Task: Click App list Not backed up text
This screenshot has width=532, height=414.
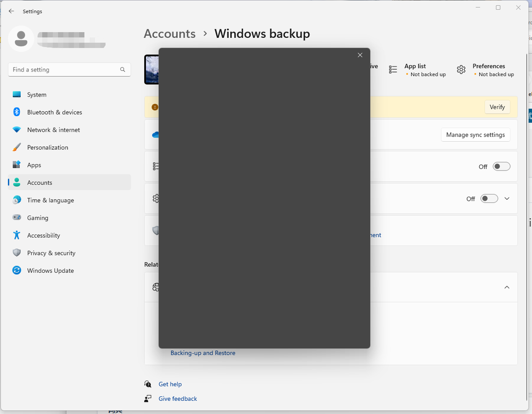Action: click(428, 74)
